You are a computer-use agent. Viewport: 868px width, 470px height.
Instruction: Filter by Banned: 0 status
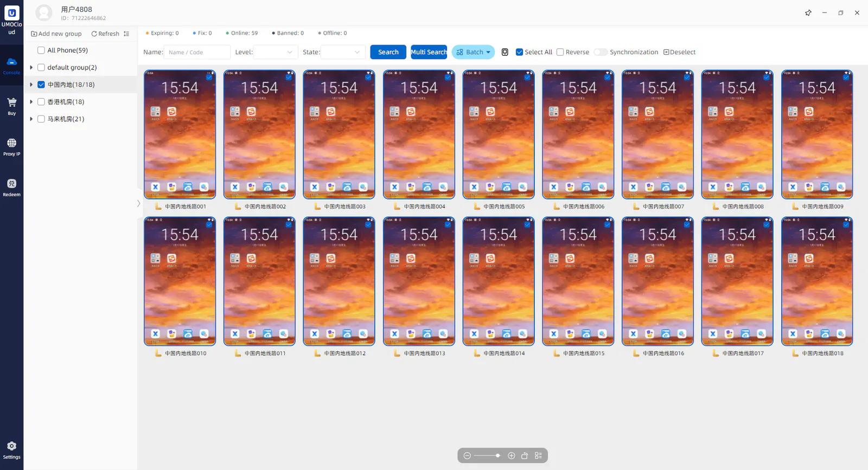click(x=288, y=33)
